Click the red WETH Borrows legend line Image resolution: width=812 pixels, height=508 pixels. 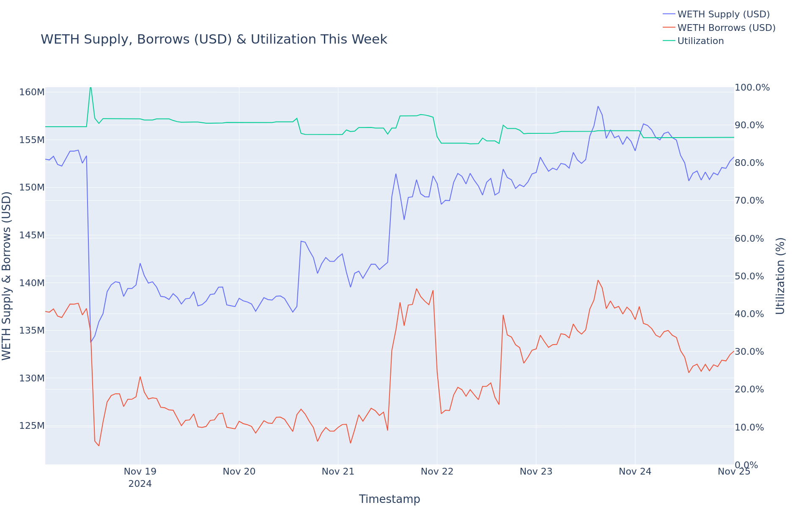669,28
